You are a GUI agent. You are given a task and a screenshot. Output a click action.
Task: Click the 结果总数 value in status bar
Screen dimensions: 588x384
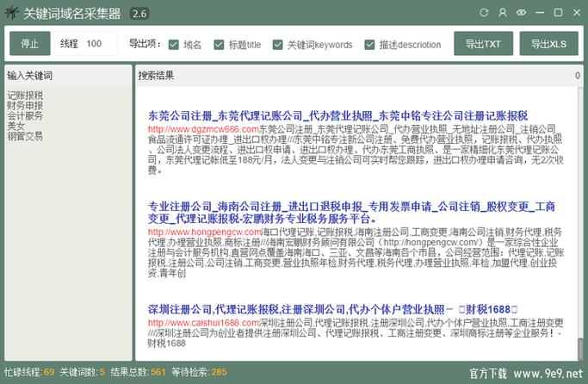point(158,372)
